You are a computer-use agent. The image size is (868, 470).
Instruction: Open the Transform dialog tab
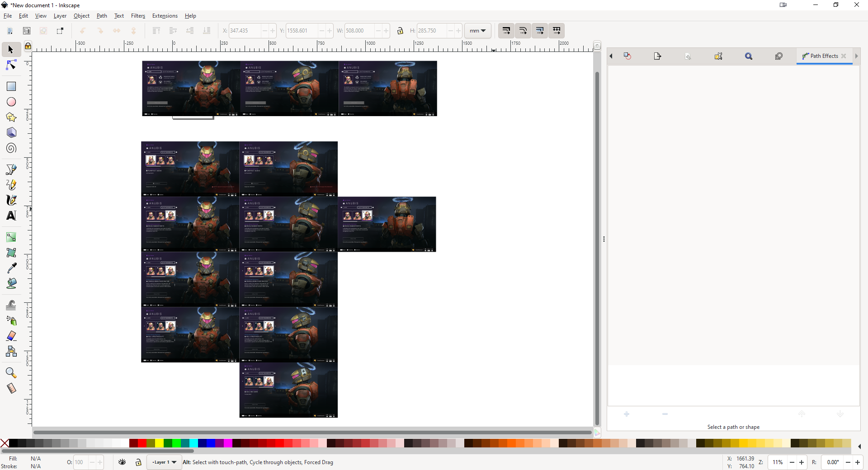coord(627,56)
